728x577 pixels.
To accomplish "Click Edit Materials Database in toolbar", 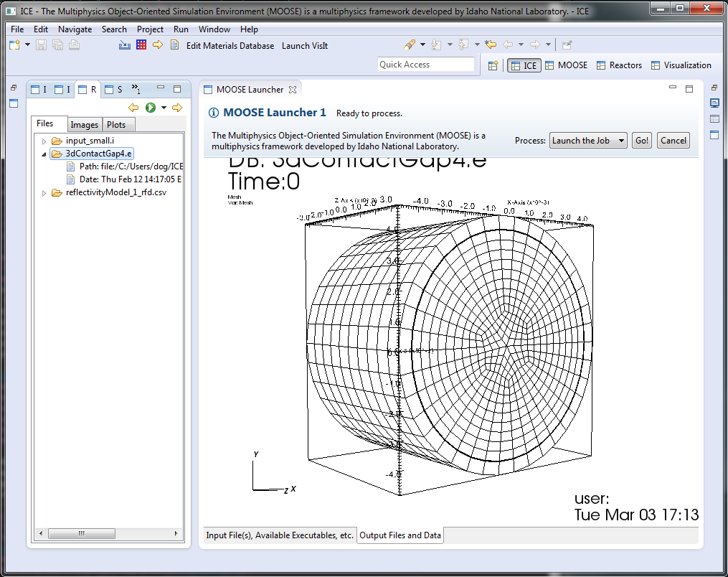I will pos(230,45).
